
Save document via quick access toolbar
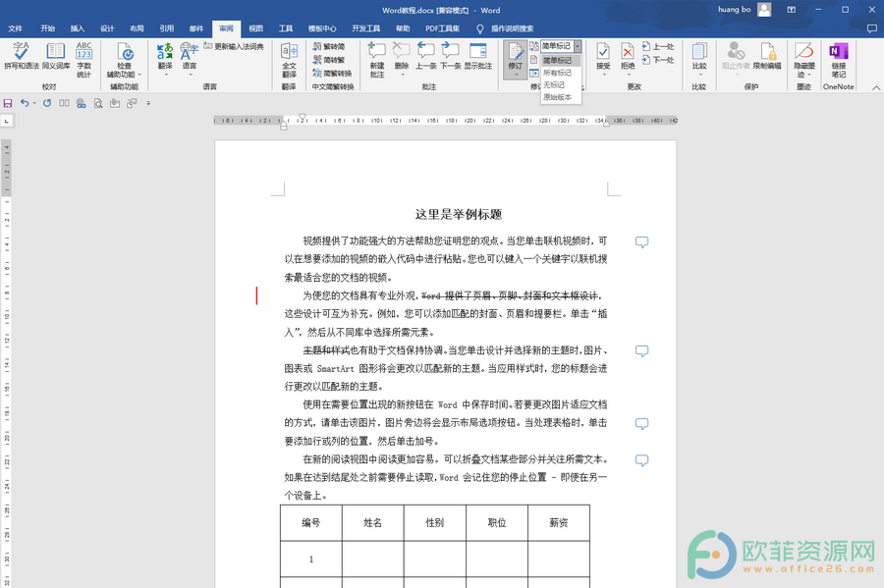tap(8, 103)
